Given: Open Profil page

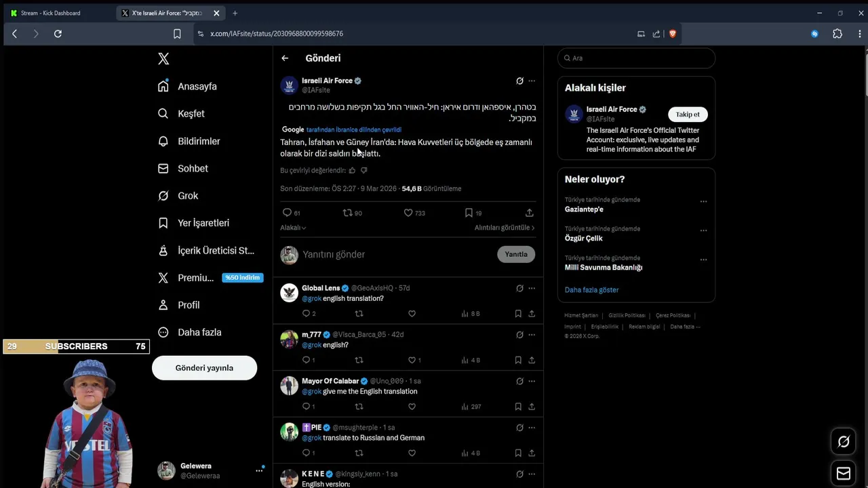Looking at the screenshot, I should [179, 305].
